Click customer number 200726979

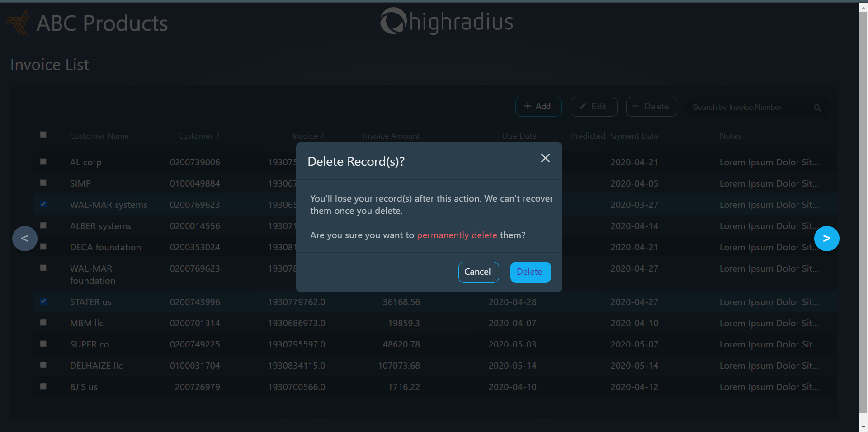[x=198, y=387]
